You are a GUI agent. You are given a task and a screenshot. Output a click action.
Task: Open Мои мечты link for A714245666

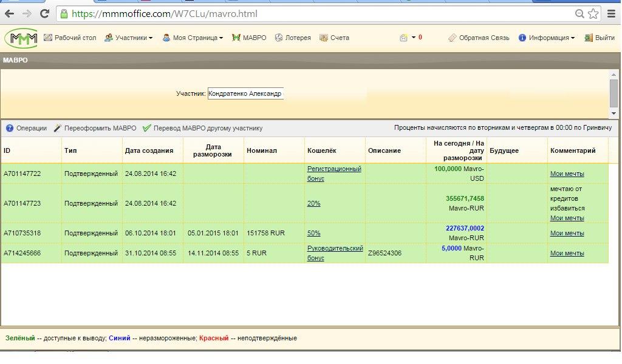(x=567, y=253)
